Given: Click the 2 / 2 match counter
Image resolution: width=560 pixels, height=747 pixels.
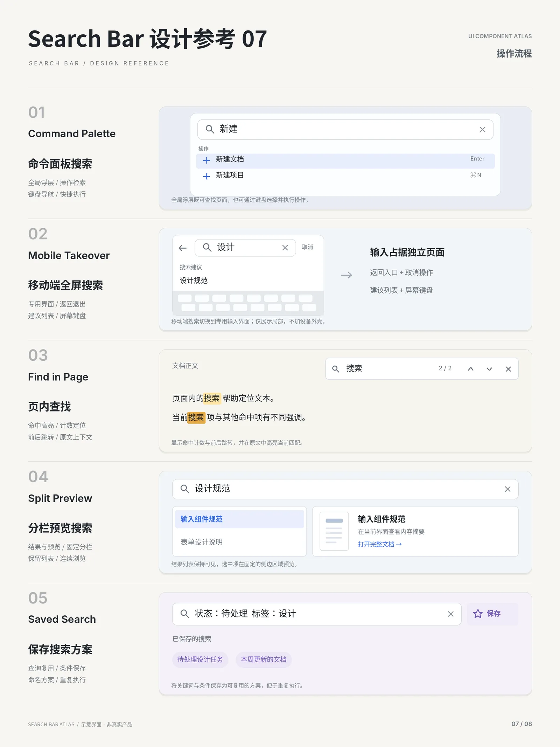Looking at the screenshot, I should click(x=445, y=368).
